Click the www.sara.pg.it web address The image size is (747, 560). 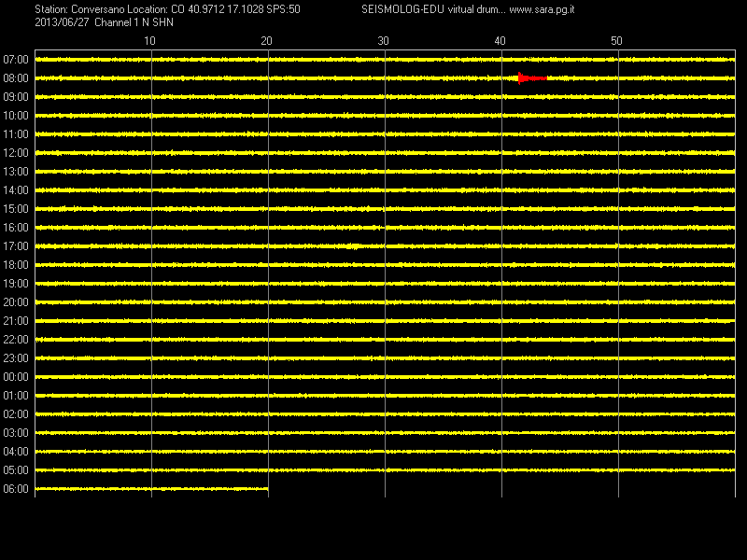542,9
